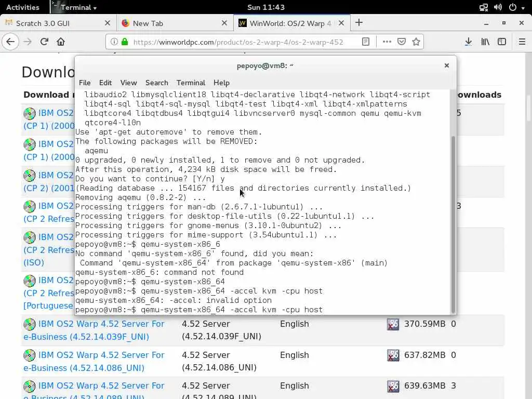Open the Firefox library icon

pos(485,42)
